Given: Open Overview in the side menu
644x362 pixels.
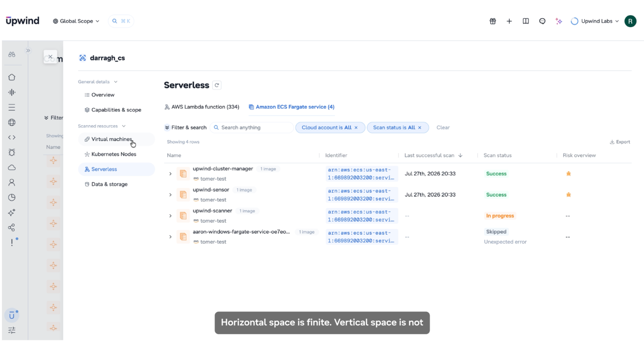Looking at the screenshot, I should [x=116, y=95].
